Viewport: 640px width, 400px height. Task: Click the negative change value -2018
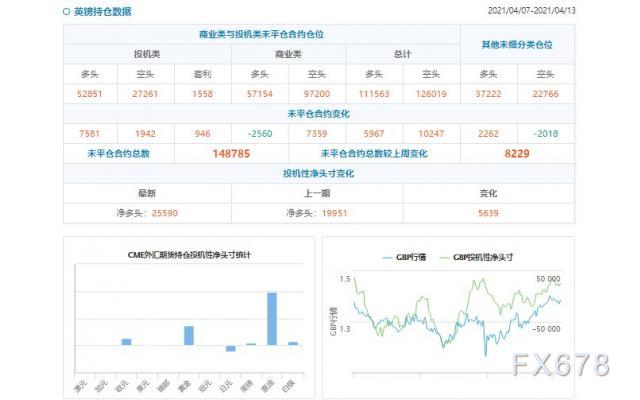545,134
